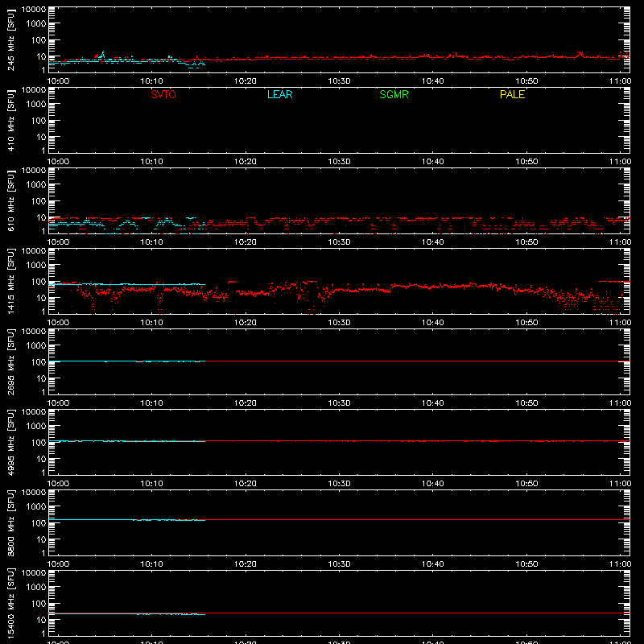
Task: Click the 10:20 tick under the 245 MHz plot
Action: [x=246, y=81]
